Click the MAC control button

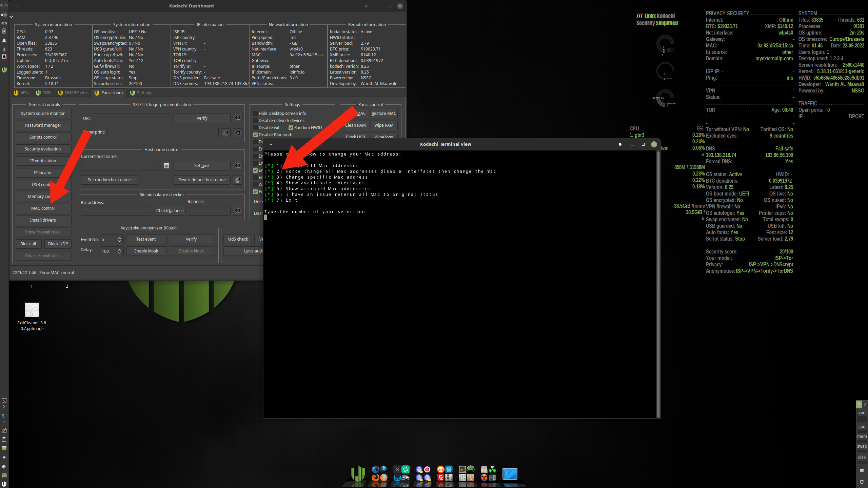click(43, 208)
